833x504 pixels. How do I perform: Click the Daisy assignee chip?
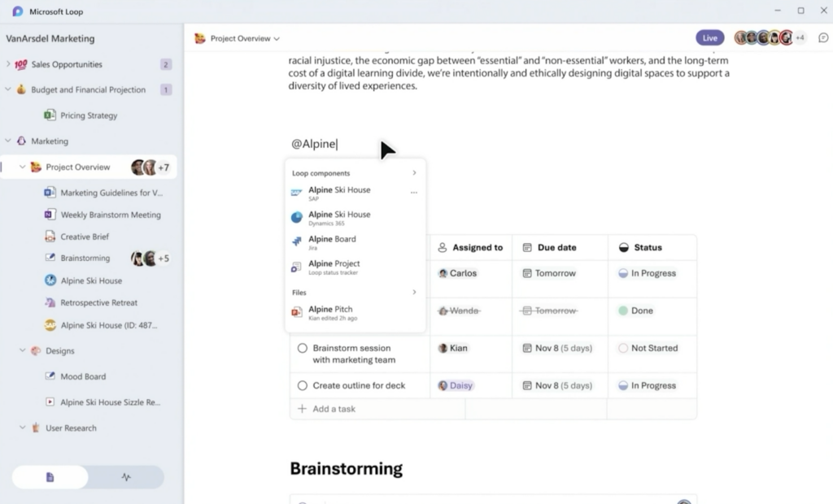456,385
